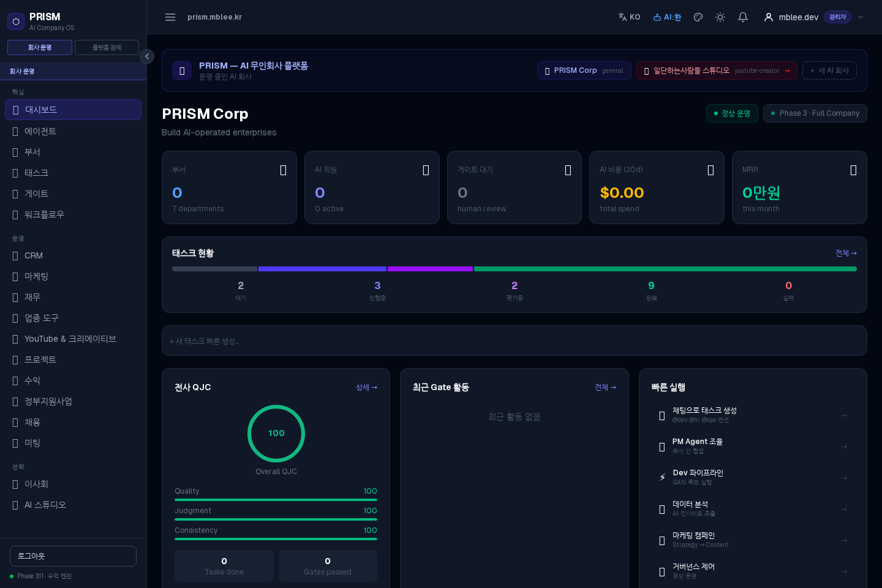The width and height of the screenshot is (882, 588).
Task: Click the YouTube & 크리에이티브 sidebar icon
Action: click(15, 339)
